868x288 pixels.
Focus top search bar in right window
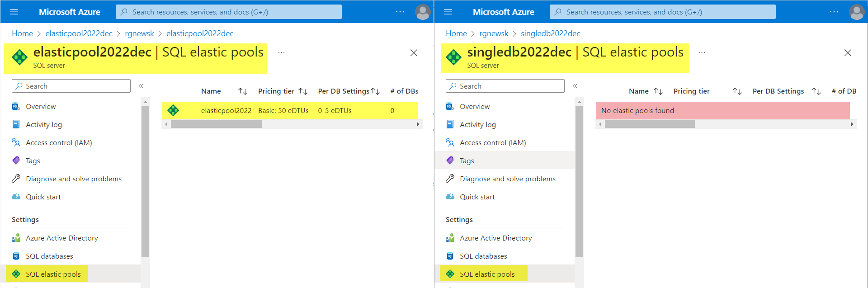tap(663, 12)
